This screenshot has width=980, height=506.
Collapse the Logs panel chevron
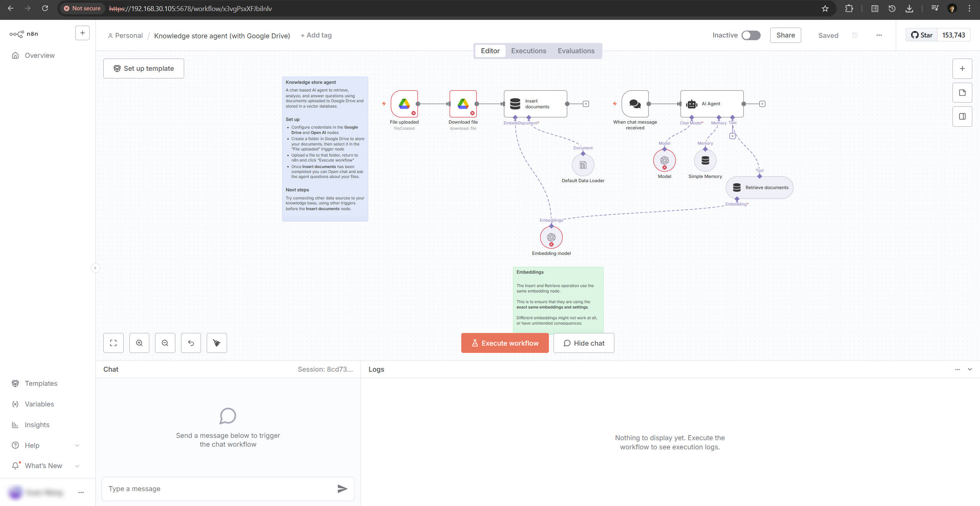(x=970, y=369)
